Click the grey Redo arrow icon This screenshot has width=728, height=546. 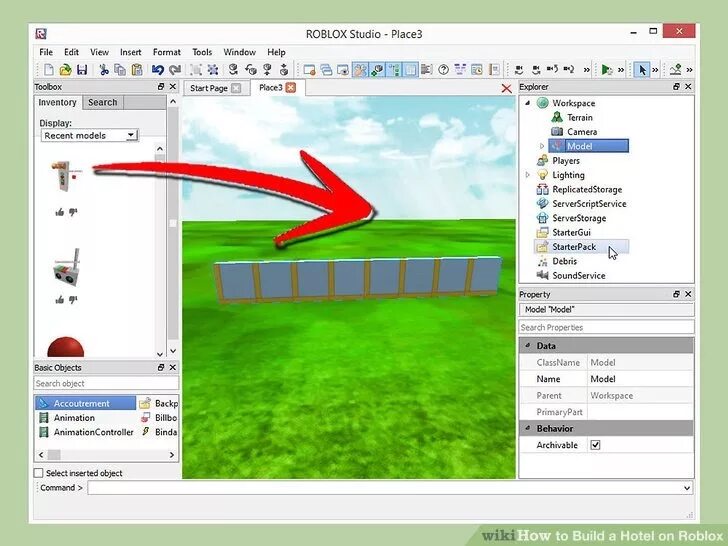[x=175, y=70]
